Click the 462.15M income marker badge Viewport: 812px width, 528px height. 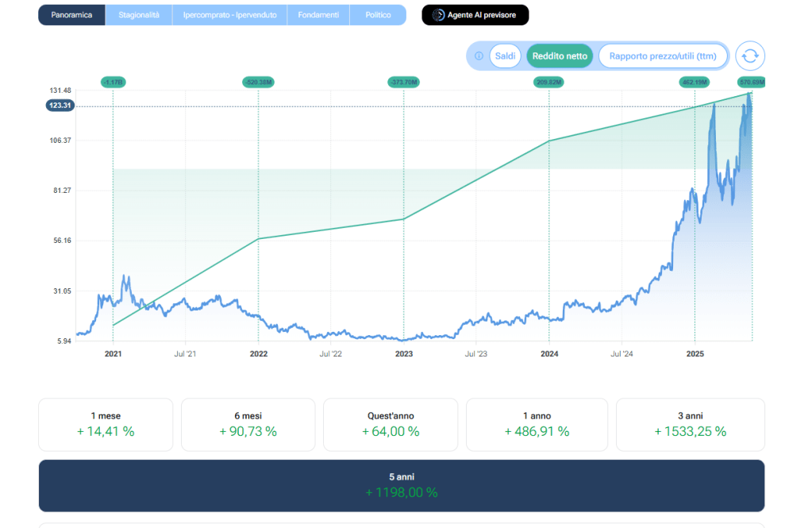click(x=695, y=82)
